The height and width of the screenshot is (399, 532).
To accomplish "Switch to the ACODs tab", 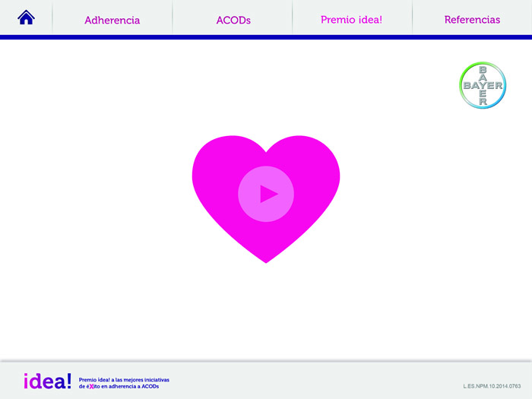I will tap(233, 20).
